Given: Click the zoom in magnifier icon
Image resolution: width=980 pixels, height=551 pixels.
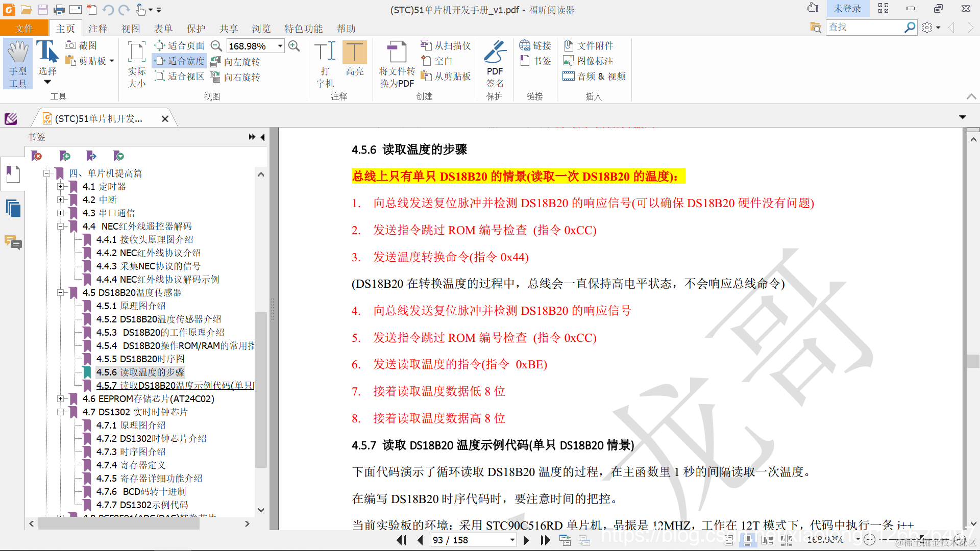Looking at the screenshot, I should tap(294, 46).
